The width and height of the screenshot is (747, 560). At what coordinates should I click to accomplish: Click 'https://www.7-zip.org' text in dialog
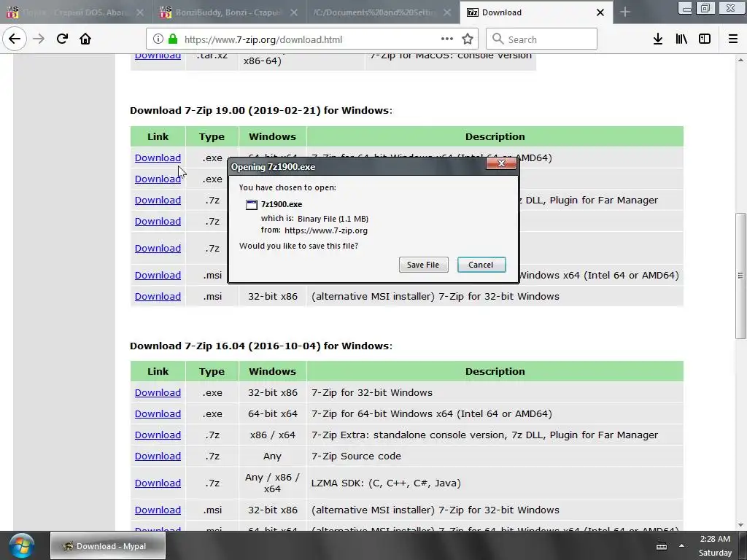click(x=326, y=230)
